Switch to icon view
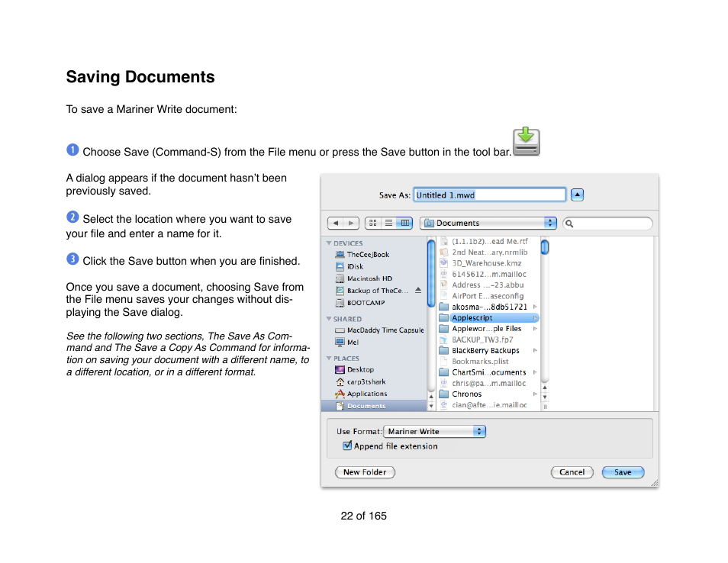The width and height of the screenshot is (728, 563). pyautogui.click(x=372, y=223)
